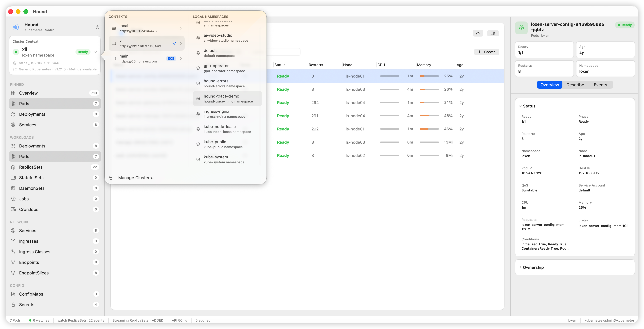The height and width of the screenshot is (329, 644).
Task: Open Deployments under Workloads
Action: pyautogui.click(x=55, y=146)
